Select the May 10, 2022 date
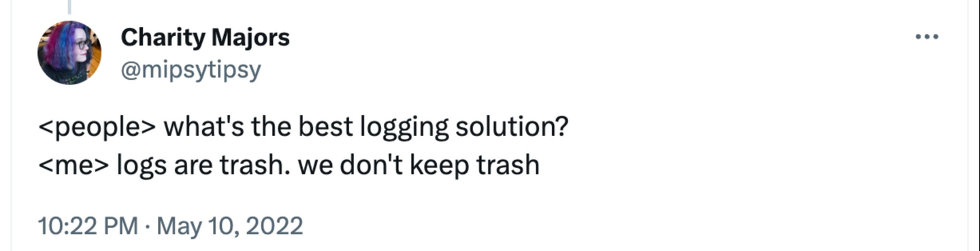Screen dimensions: 980x251 [230, 225]
